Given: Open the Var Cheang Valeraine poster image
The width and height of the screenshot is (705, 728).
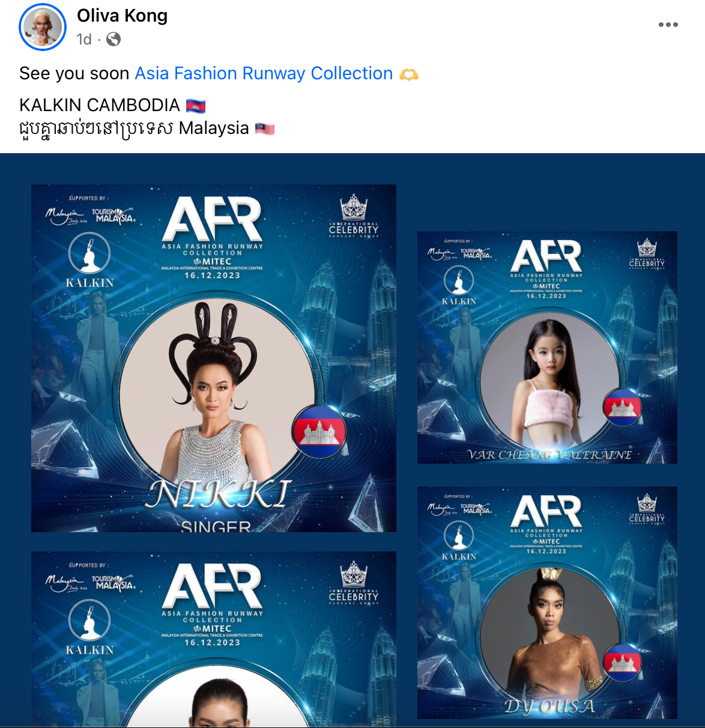Looking at the screenshot, I should pyautogui.click(x=547, y=347).
